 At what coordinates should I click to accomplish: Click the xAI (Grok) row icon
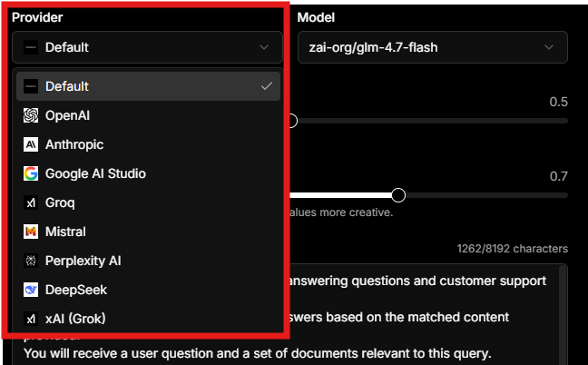tap(31, 319)
